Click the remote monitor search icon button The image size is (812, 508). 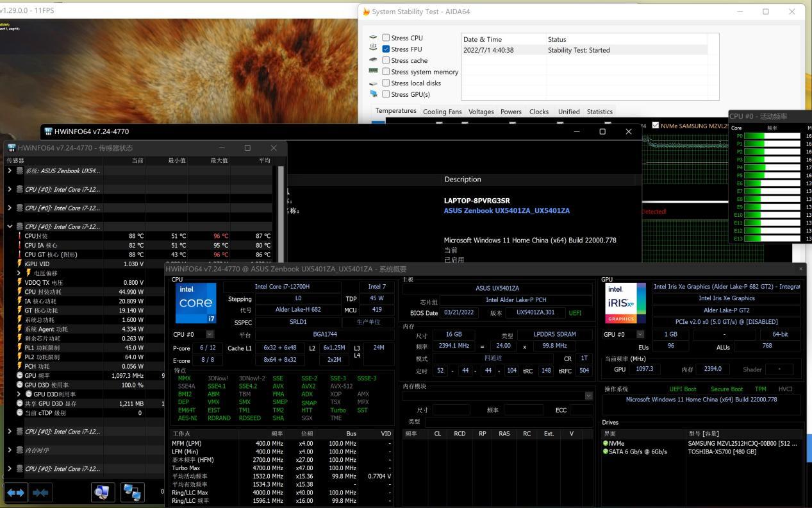[x=103, y=492]
